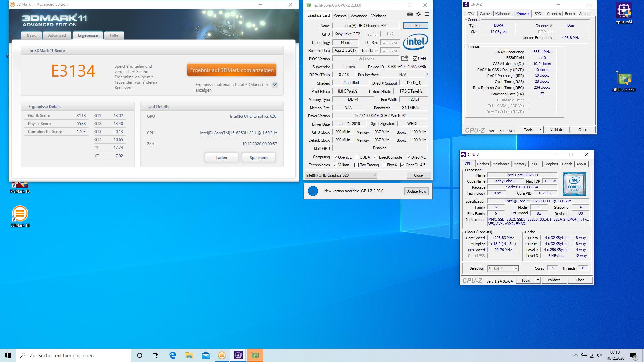Toggle the DirectCompute checkbox
Viewport: 644px width, 362px height.
click(376, 157)
